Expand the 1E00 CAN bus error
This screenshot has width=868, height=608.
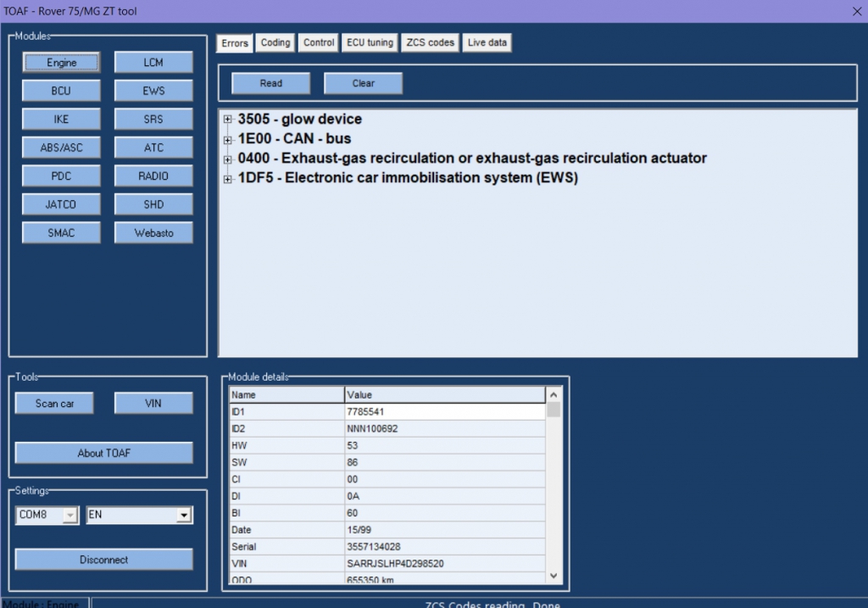[x=227, y=140]
